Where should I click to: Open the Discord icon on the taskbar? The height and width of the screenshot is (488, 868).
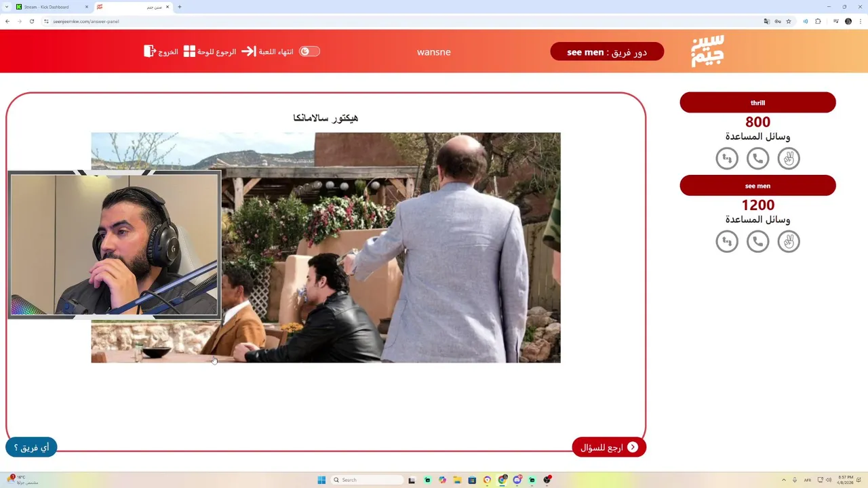517,480
